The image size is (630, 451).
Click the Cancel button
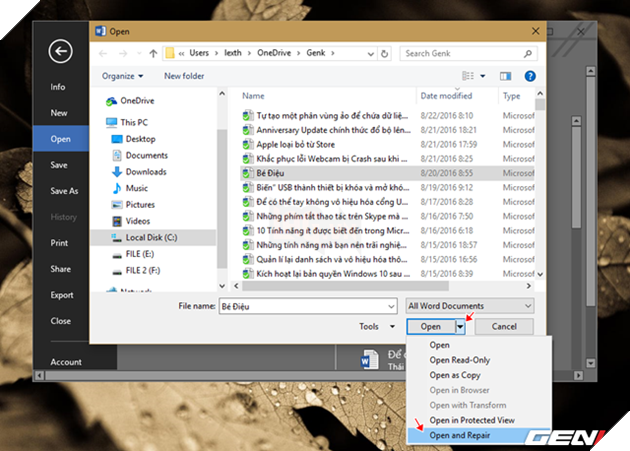(504, 327)
